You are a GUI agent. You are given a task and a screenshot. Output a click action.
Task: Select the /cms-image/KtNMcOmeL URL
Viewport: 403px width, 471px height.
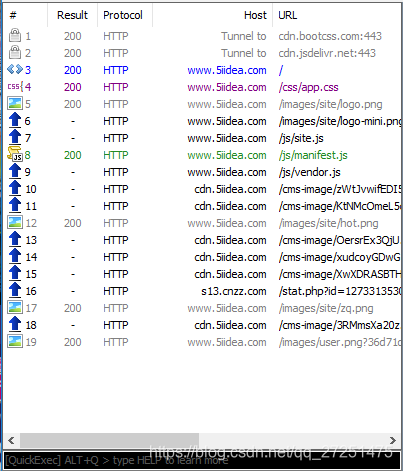[x=340, y=206]
